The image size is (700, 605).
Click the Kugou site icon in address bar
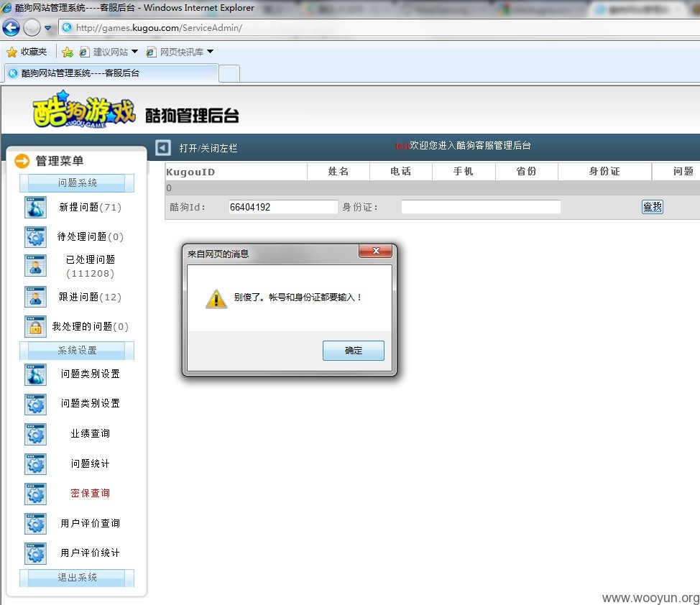pyautogui.click(x=67, y=28)
